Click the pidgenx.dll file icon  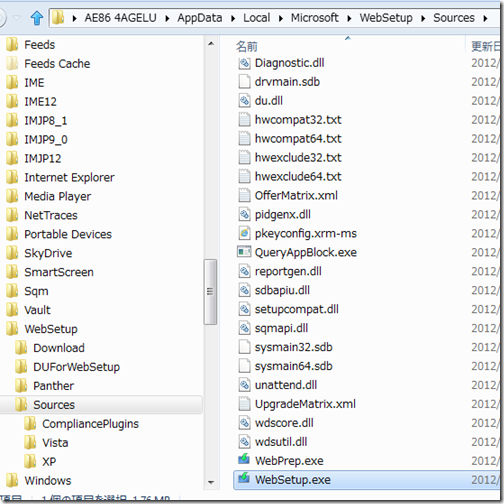(x=244, y=214)
